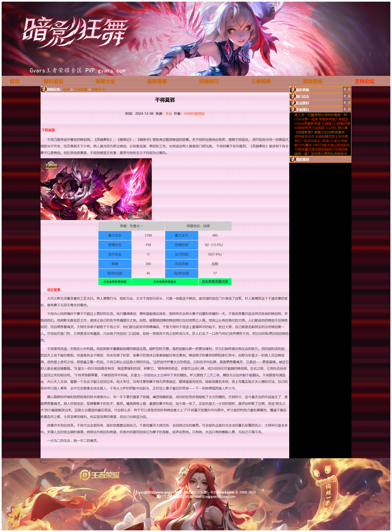Open link ChaoX第一视角 美服新英雄九尾狐实

pyautogui.click(x=322, y=119)
